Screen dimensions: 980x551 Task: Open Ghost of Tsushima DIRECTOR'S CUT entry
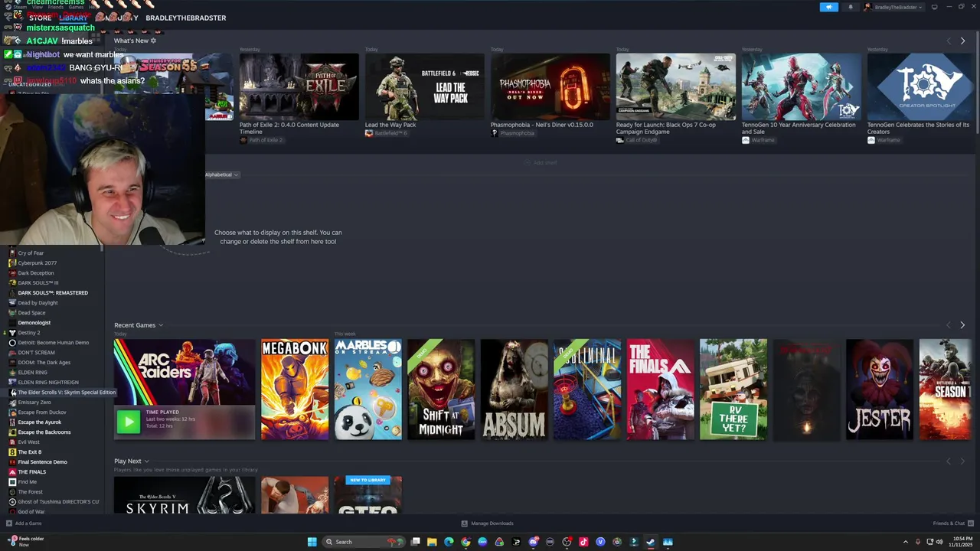point(58,502)
